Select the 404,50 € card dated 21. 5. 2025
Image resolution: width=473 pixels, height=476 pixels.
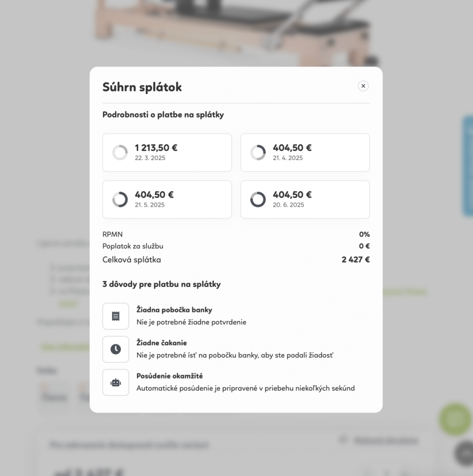pos(167,199)
